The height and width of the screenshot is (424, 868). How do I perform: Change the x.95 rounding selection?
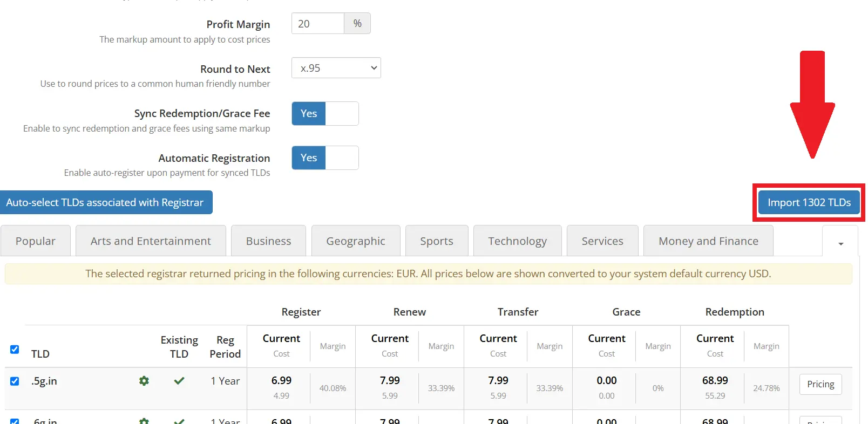tap(336, 67)
